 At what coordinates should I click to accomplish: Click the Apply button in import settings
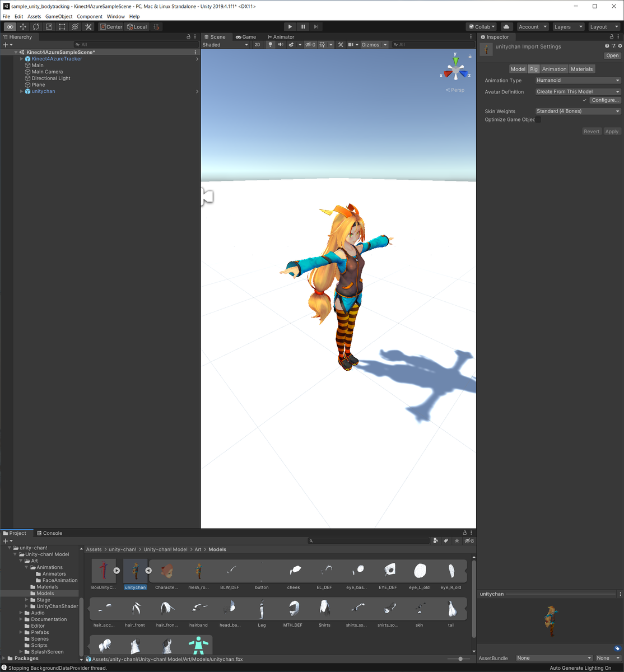(612, 131)
